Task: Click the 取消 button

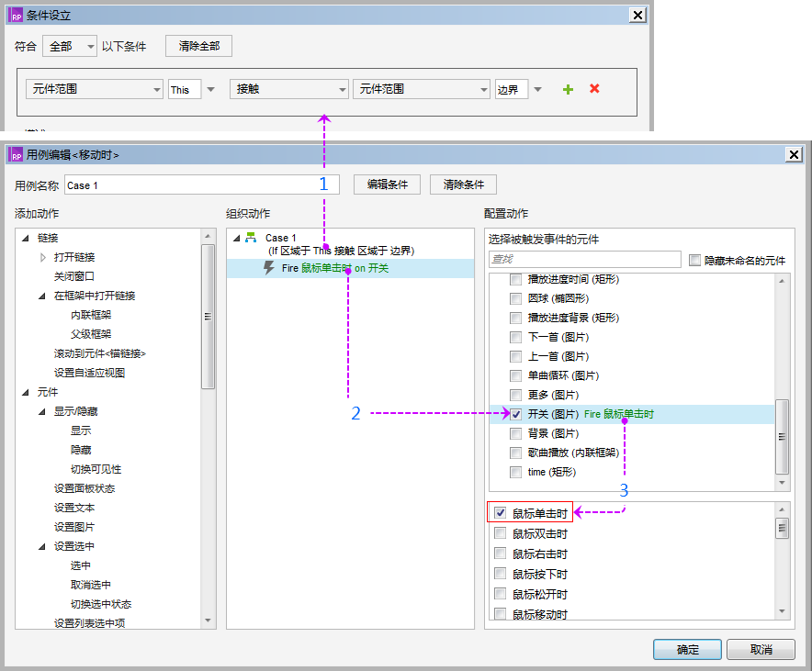Action: pos(761,649)
